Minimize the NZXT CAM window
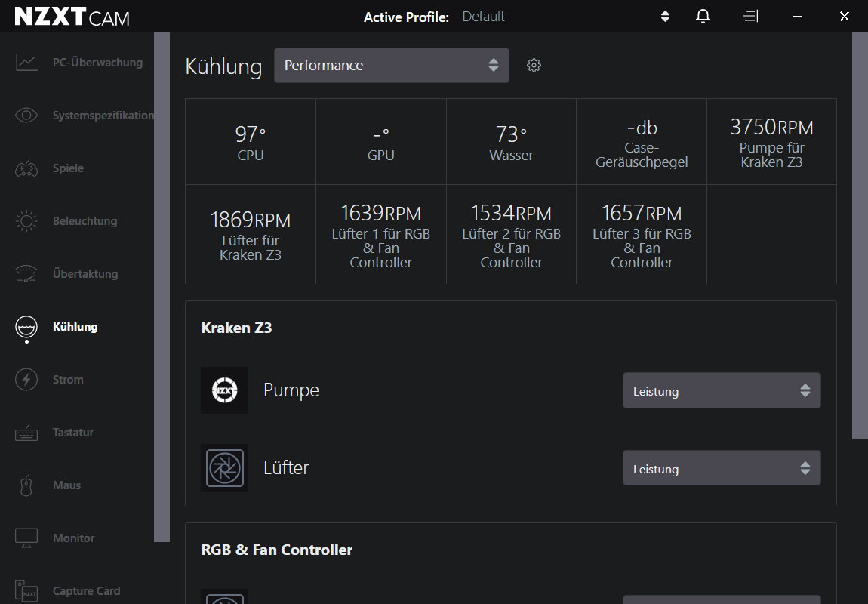The width and height of the screenshot is (868, 604). (797, 16)
